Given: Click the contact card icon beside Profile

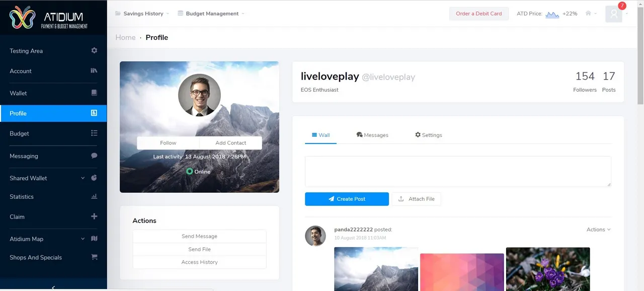Looking at the screenshot, I should 94,113.
